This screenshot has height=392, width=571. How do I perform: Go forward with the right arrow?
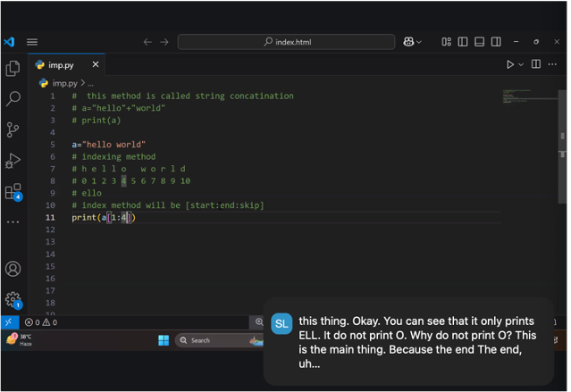point(164,42)
